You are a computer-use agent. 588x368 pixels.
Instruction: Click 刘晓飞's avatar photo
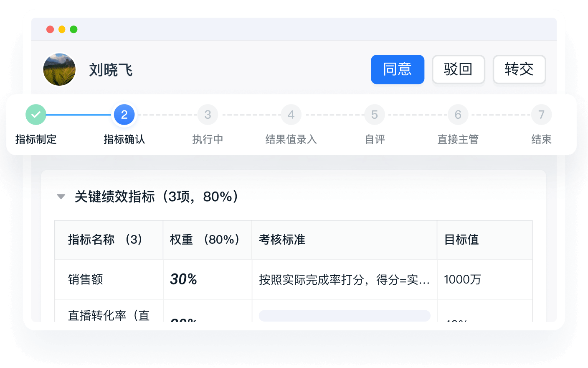coord(59,69)
